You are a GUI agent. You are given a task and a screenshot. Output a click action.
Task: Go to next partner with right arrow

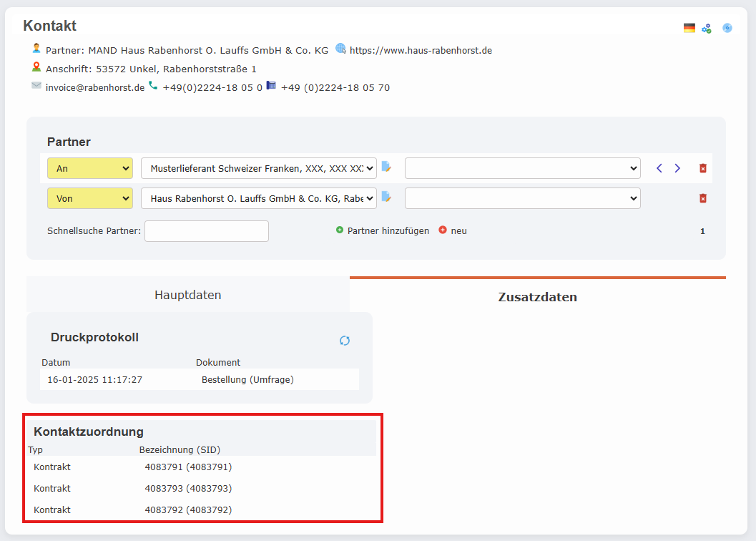(677, 168)
